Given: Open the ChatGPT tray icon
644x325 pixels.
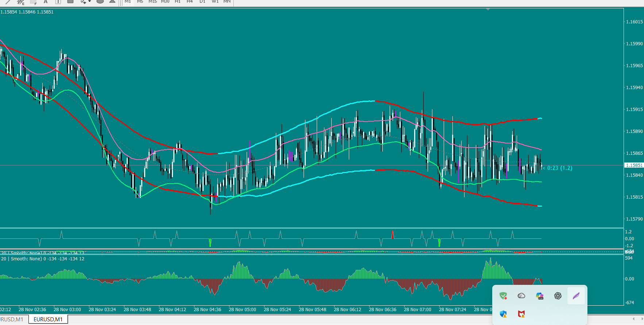Looking at the screenshot, I should click(558, 296).
